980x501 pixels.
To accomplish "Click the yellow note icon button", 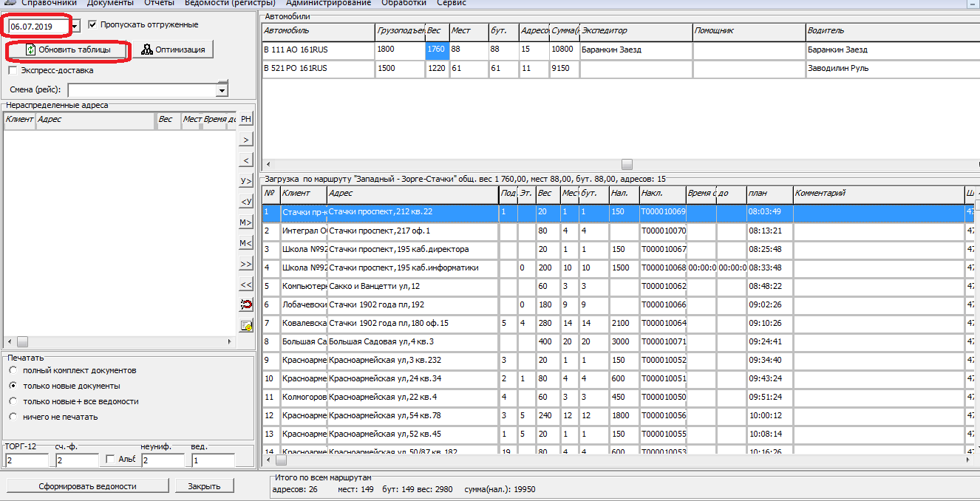I will (x=246, y=325).
